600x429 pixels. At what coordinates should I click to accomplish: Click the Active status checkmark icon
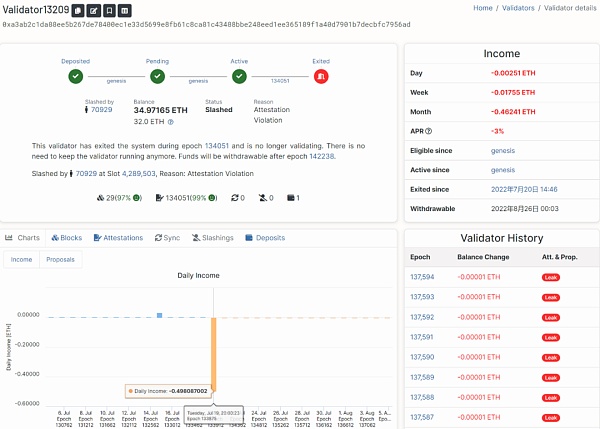tap(240, 75)
